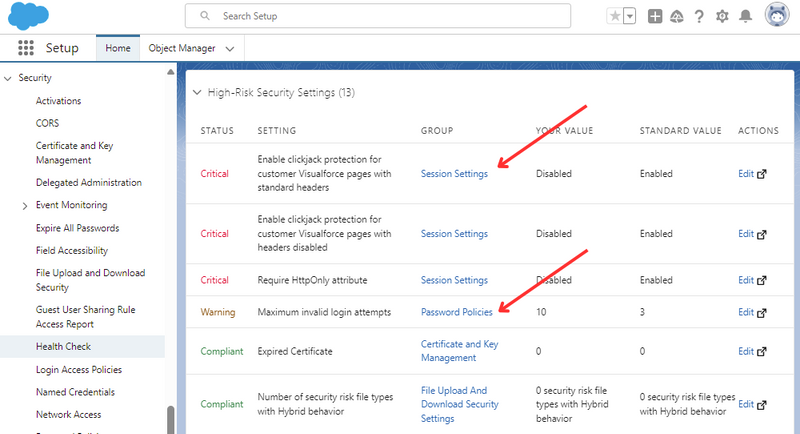Open Network Access
This screenshot has height=434, width=800.
click(68, 415)
